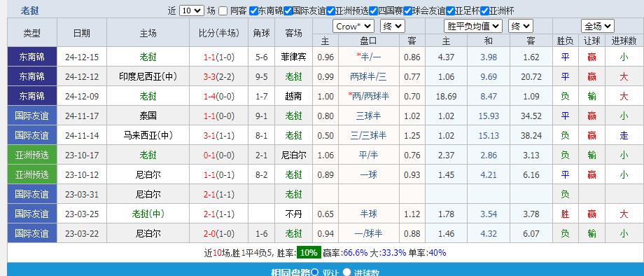Click score 3-1(1-1) on 24-11-14

click(219, 135)
